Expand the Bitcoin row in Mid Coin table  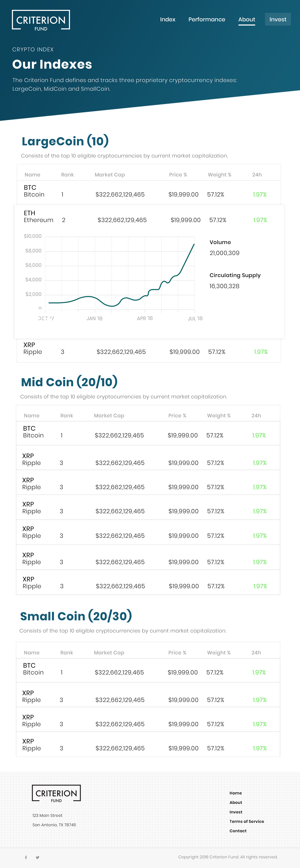pos(148,432)
